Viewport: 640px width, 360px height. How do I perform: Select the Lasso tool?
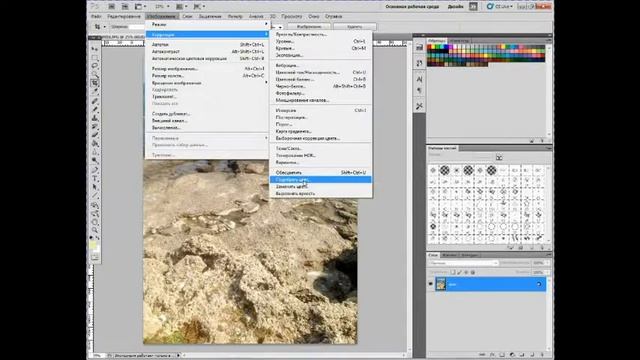pyautogui.click(x=95, y=66)
